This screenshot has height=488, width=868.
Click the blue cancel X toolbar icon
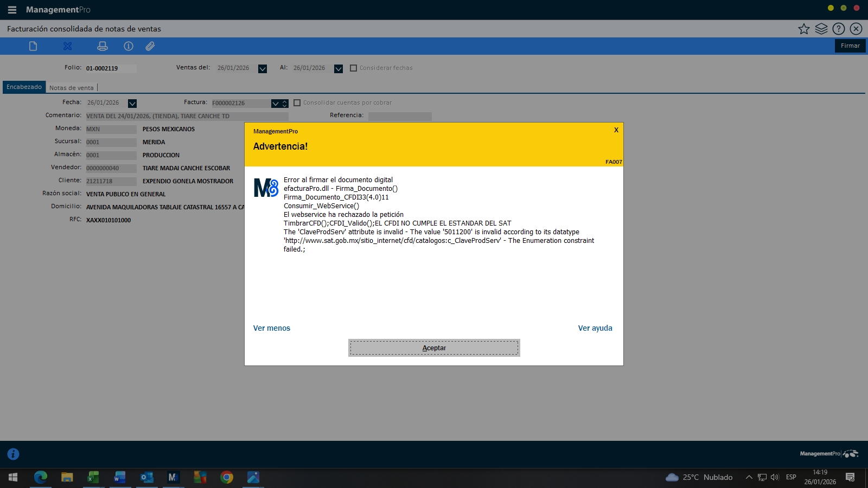pyautogui.click(x=68, y=46)
